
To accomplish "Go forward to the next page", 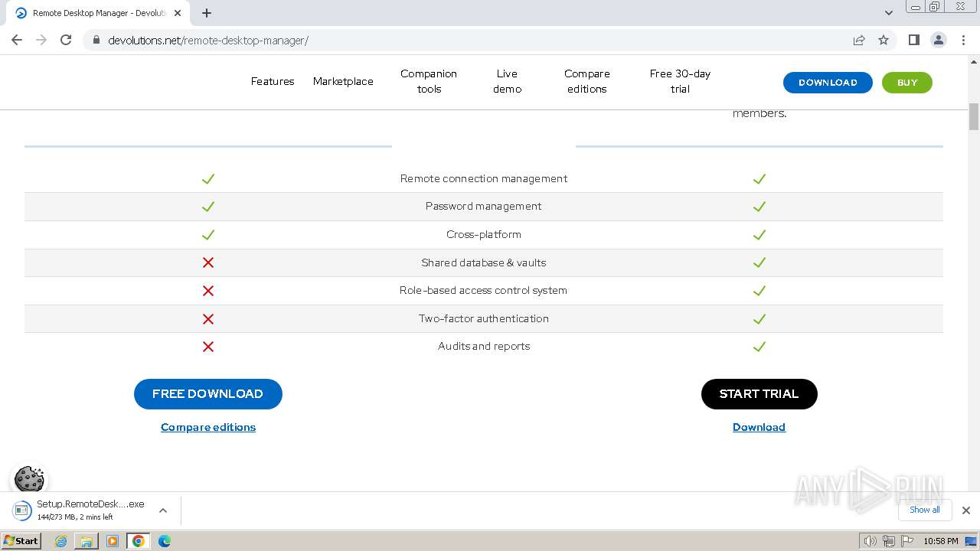I will pos(41,40).
